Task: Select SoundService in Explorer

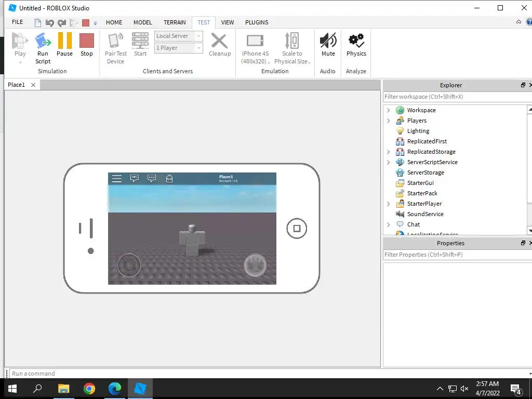Action: coord(425,214)
